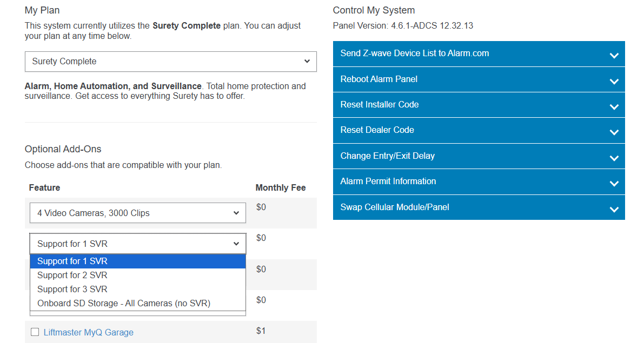The image size is (644, 343).
Task: Select Support for 2 SVR option
Action: (72, 275)
